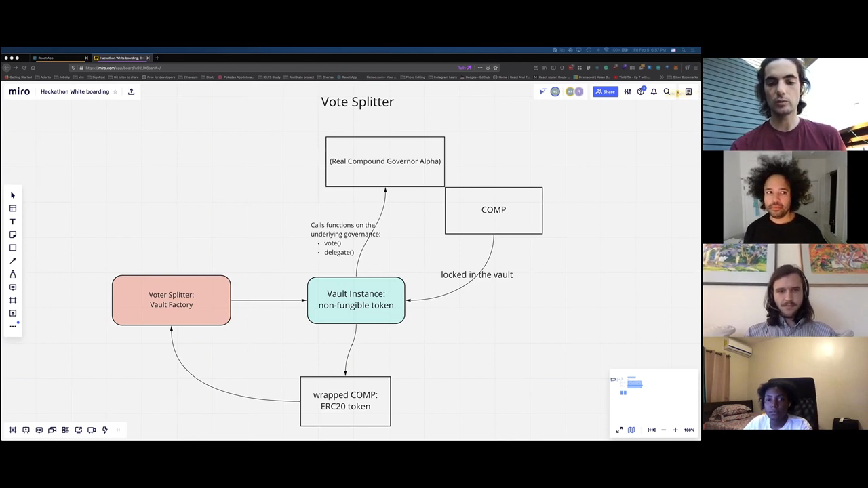Screen dimensions: 868x488
Task: Select the Sticky note tool
Action: [x=13, y=235]
